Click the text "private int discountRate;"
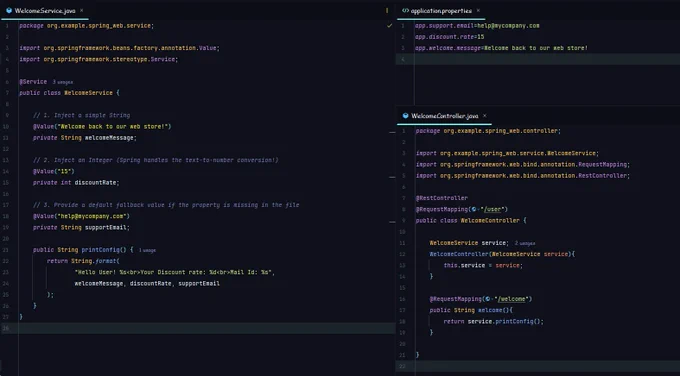The height and width of the screenshot is (376, 680). pos(76,183)
